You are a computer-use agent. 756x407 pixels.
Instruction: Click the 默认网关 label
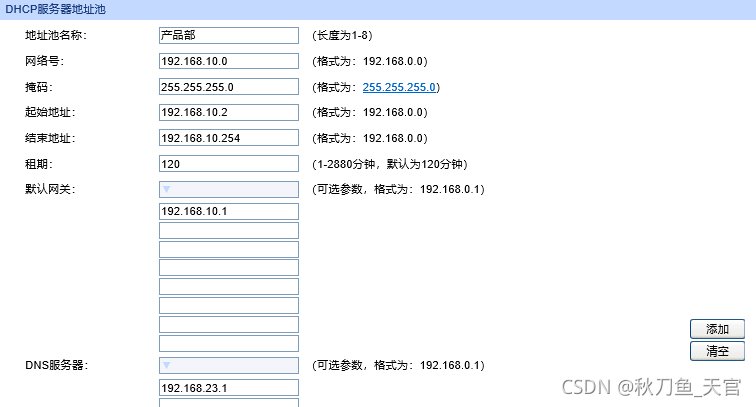click(50, 189)
